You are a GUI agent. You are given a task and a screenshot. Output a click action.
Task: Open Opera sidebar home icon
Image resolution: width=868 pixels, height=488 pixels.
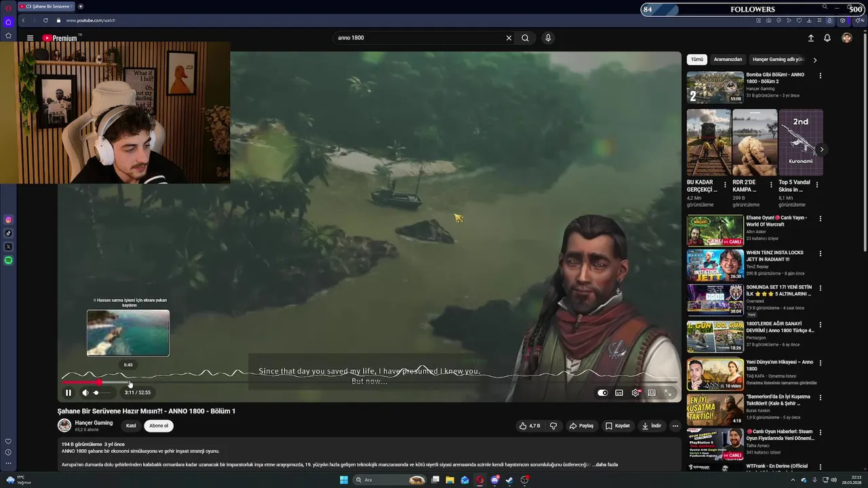[8, 22]
